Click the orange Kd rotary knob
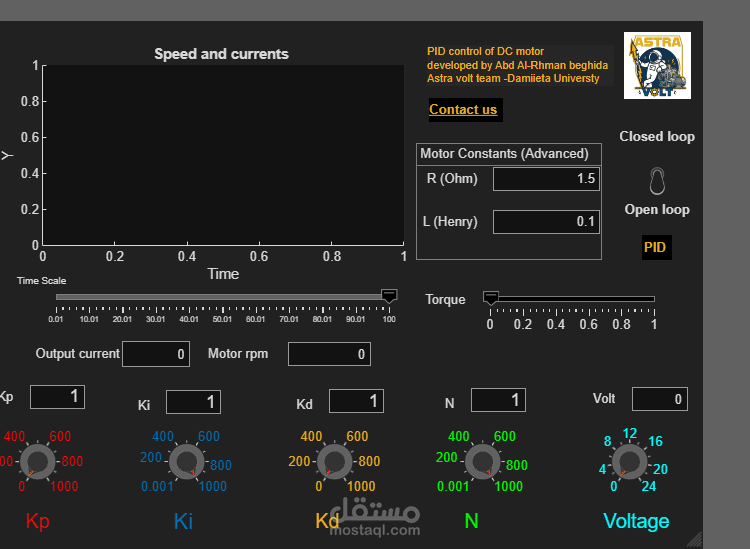Screen dimensions: 750x549 click(334, 462)
